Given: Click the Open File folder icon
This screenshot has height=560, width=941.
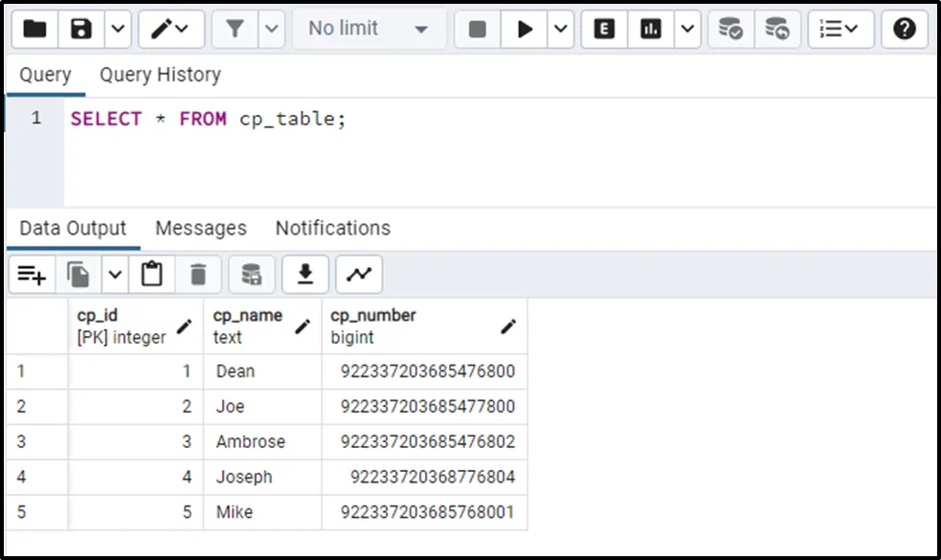Looking at the screenshot, I should pos(34,29).
